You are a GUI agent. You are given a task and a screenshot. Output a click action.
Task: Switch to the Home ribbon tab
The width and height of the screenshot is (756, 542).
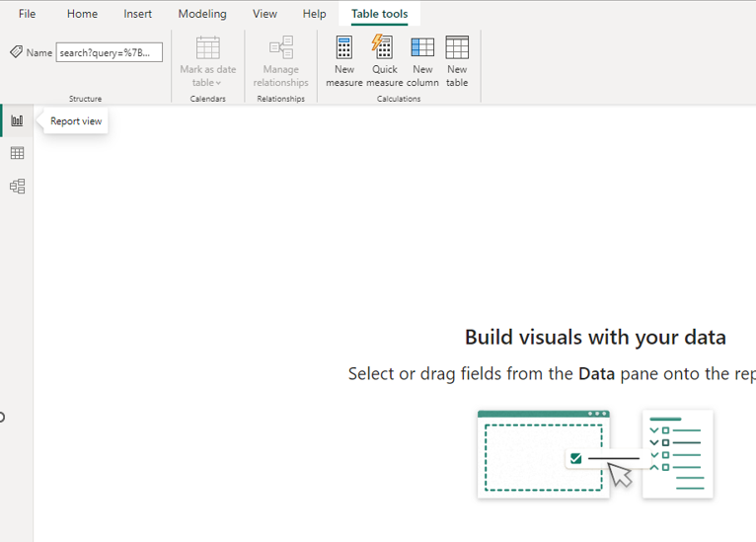click(x=82, y=14)
